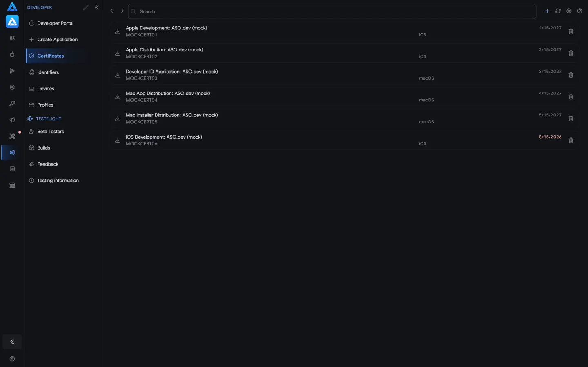Collapse the main navigation rail at bottom
The image size is (588, 367).
pos(12,342)
